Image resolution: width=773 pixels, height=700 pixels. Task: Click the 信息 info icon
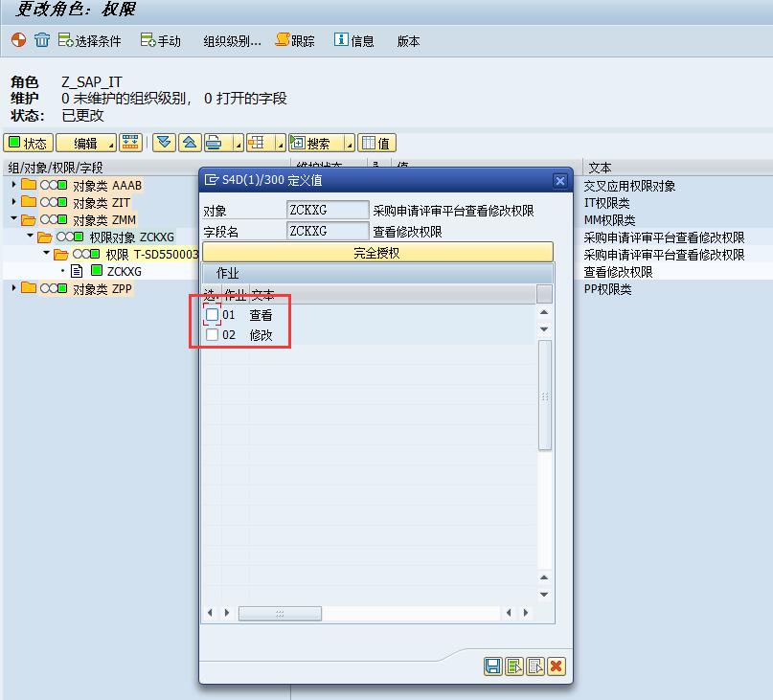(341, 40)
